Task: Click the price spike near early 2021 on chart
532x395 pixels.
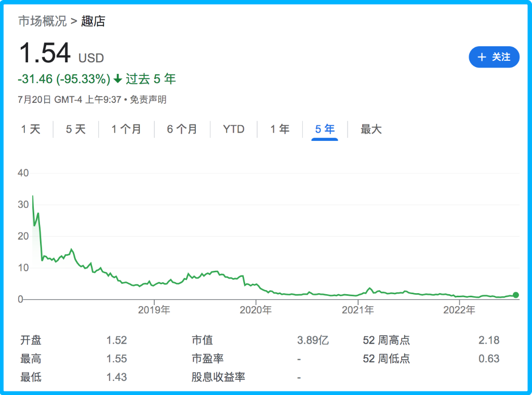Action: pos(369,287)
